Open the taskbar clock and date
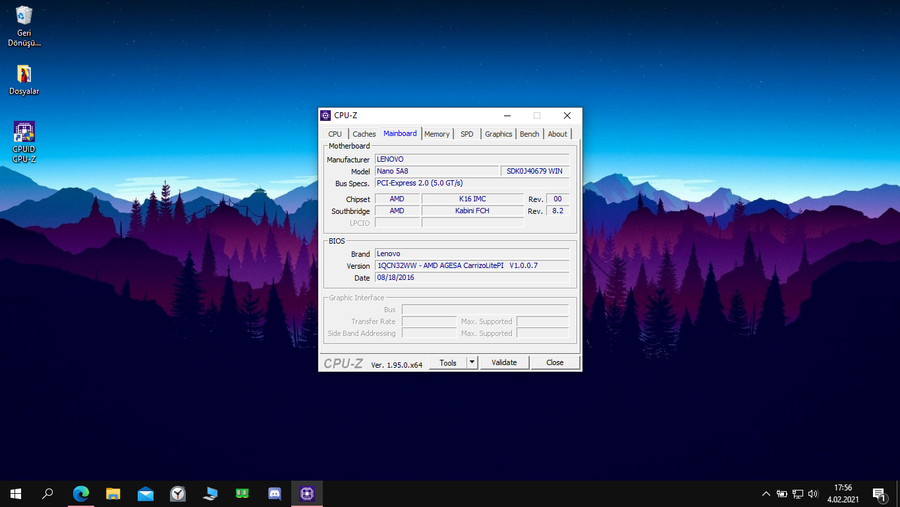 point(843,494)
